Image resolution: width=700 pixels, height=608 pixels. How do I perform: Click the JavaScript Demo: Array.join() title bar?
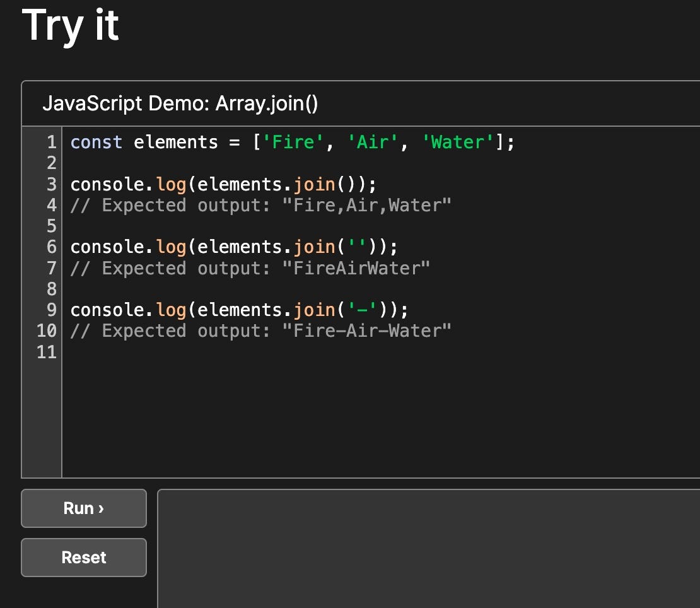click(x=181, y=103)
